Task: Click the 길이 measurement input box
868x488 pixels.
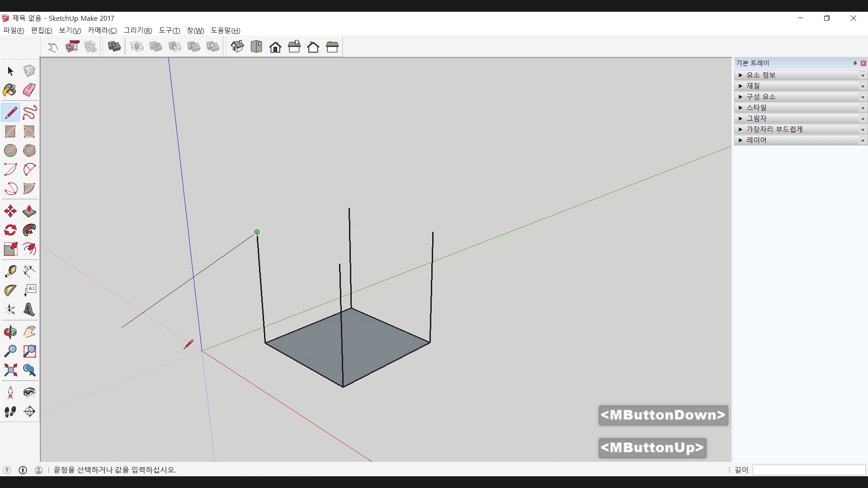Action: [x=808, y=470]
